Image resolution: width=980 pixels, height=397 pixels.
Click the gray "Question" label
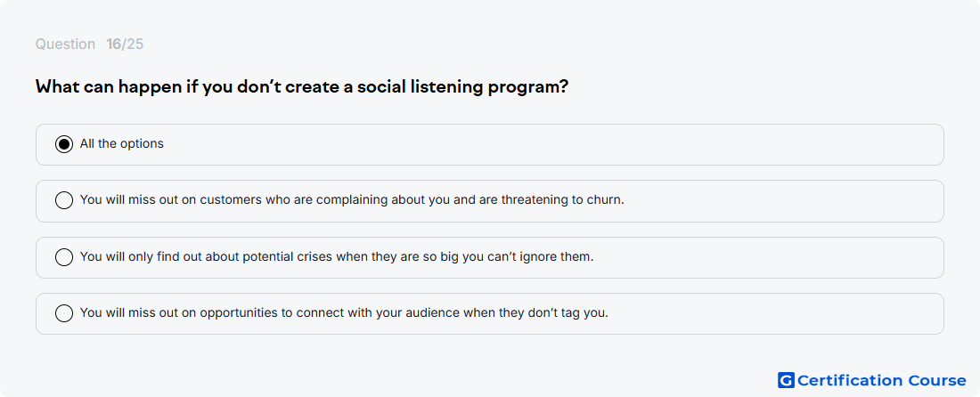pos(65,45)
